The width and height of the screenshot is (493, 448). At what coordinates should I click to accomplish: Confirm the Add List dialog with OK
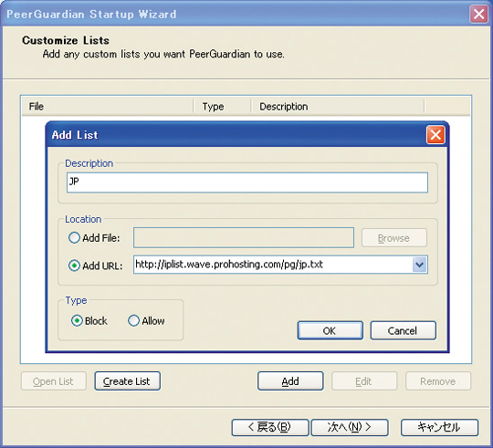click(x=330, y=330)
